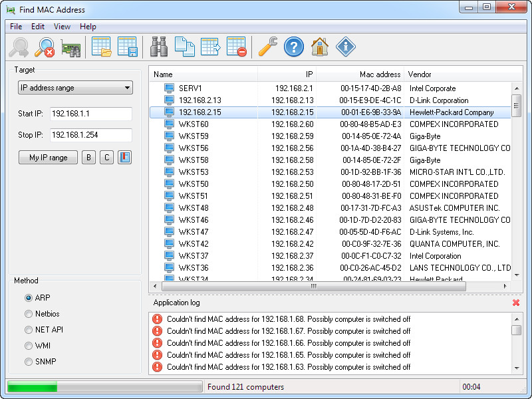Image resolution: width=532 pixels, height=399 pixels.
Task: Click the 00:04 elapsed time in status bar
Action: pyautogui.click(x=471, y=387)
